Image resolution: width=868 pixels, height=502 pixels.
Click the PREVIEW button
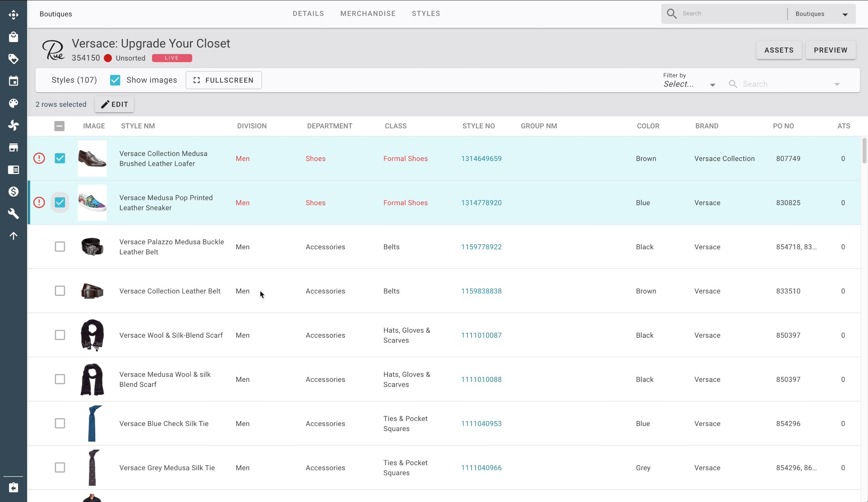[830, 50]
